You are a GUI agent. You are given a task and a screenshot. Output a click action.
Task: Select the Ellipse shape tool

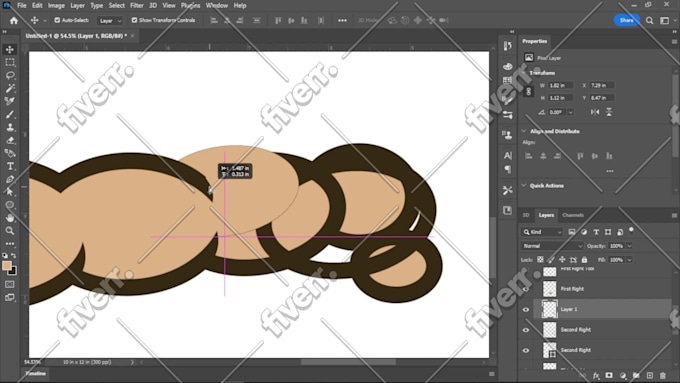10,205
